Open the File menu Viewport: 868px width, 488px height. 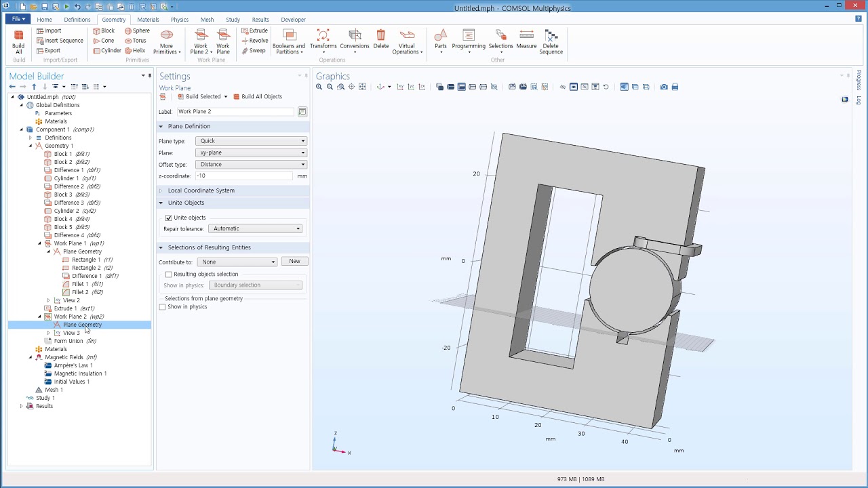[18, 19]
